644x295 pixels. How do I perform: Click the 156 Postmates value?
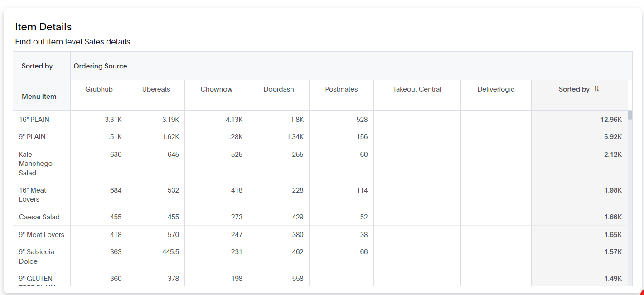pyautogui.click(x=362, y=137)
